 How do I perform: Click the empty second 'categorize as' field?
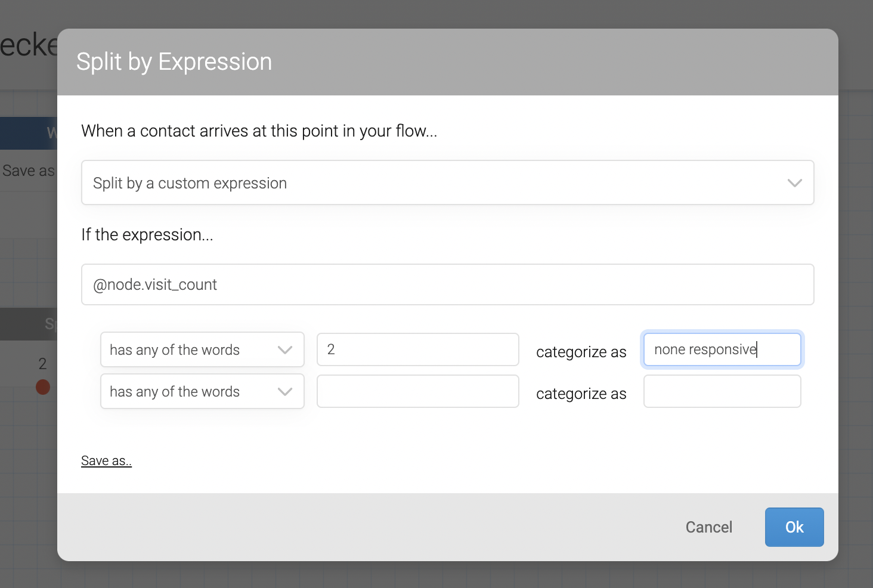click(722, 391)
